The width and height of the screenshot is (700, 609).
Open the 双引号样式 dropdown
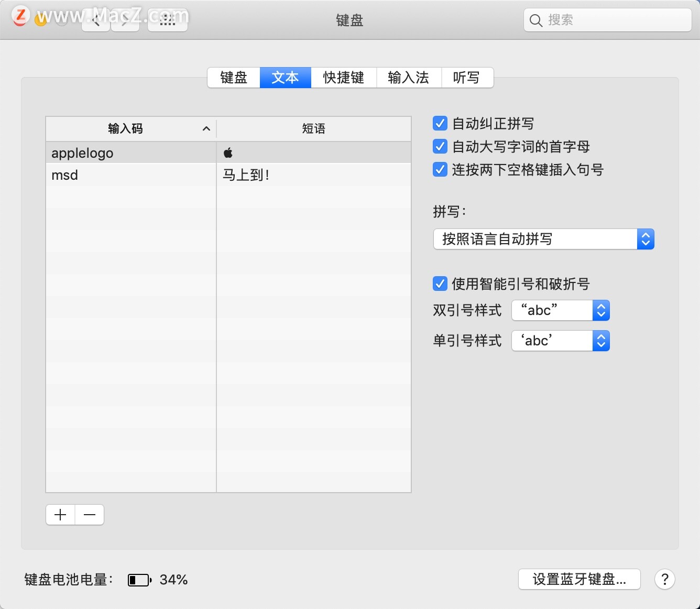[561, 310]
